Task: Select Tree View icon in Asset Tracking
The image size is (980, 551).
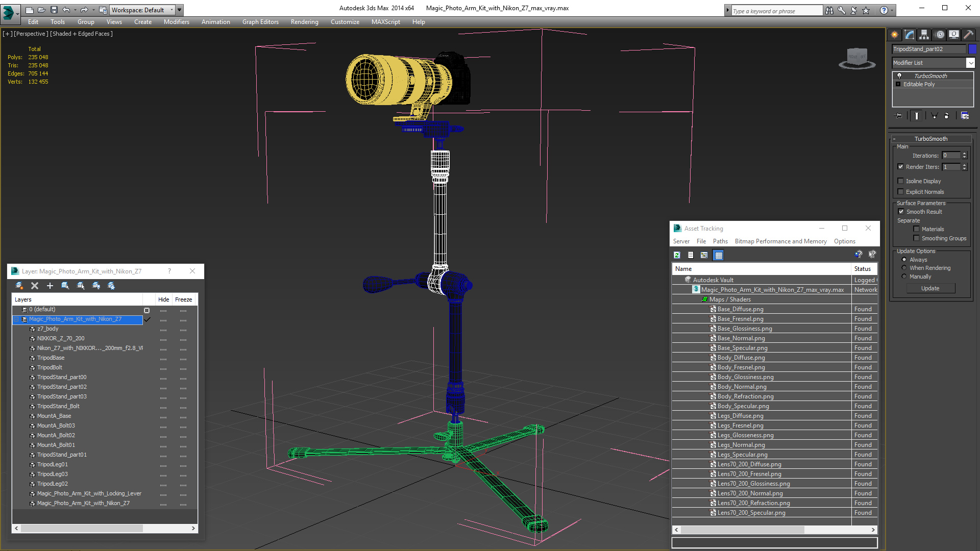Action: (x=704, y=255)
